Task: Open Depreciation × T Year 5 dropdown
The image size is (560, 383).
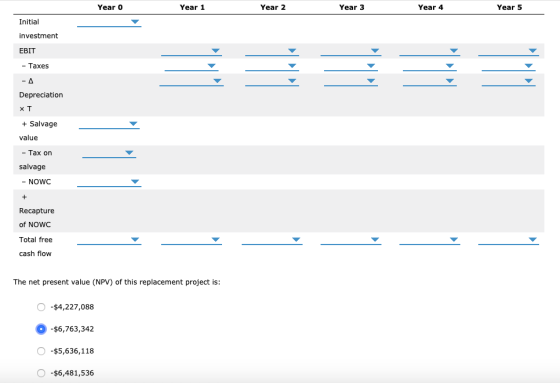Action: [508, 81]
